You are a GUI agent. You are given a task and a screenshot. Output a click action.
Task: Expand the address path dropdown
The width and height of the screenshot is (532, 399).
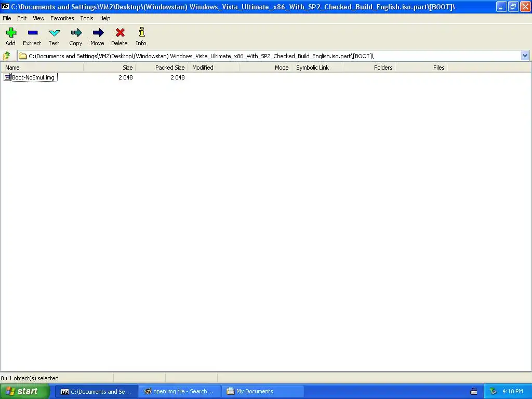525,56
